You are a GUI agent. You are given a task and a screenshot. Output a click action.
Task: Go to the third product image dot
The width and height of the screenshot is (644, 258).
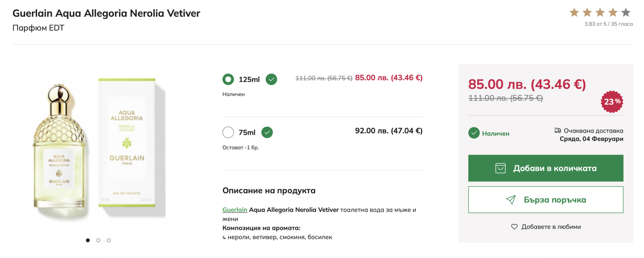(x=109, y=240)
